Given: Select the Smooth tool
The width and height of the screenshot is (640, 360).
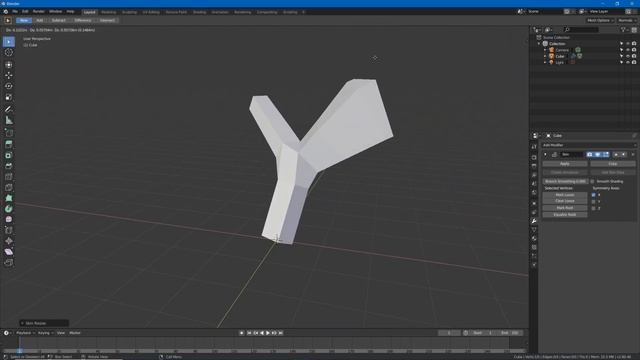Looking at the screenshot, I should [x=9, y=219].
